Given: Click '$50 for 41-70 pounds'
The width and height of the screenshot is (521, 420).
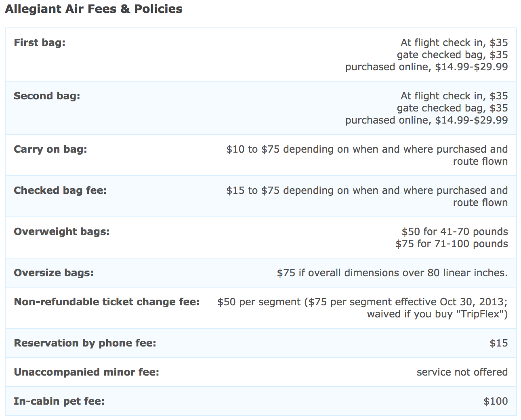Looking at the screenshot, I should pos(455,231).
